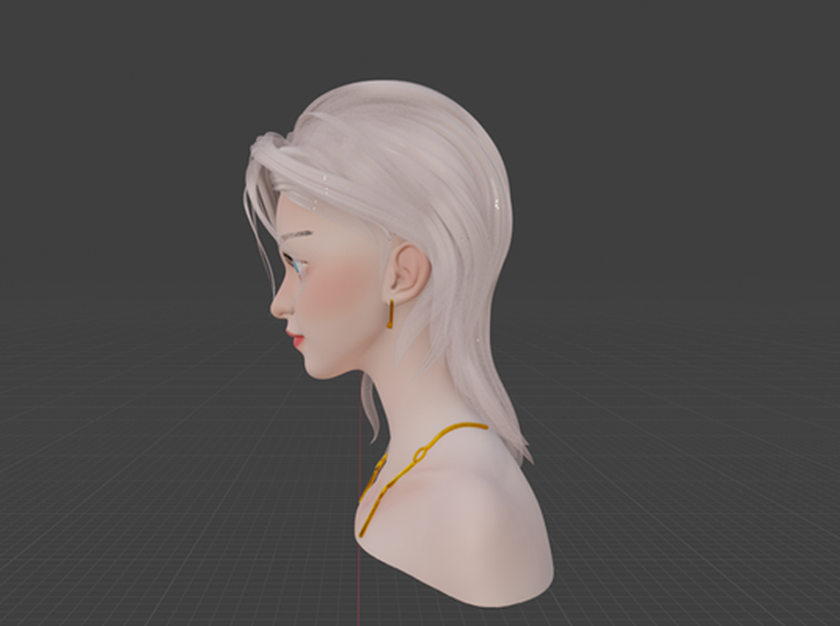Click the tip of the character's nose
Image resolution: width=840 pixels, height=626 pixels.
274,306
